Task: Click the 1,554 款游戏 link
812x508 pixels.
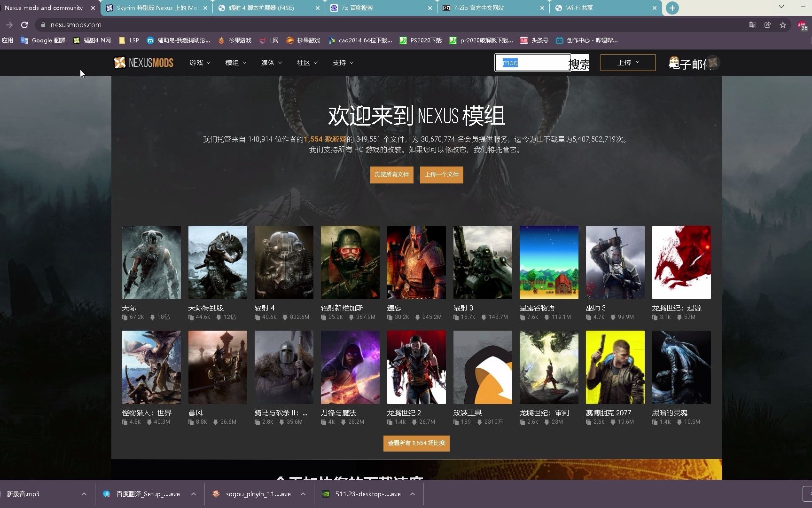Action: pyautogui.click(x=325, y=139)
